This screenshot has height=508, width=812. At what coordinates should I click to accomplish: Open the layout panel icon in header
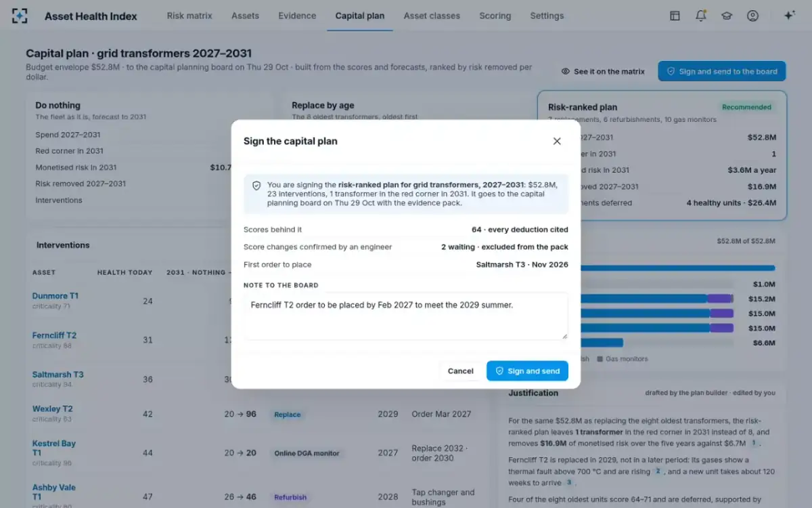(675, 16)
